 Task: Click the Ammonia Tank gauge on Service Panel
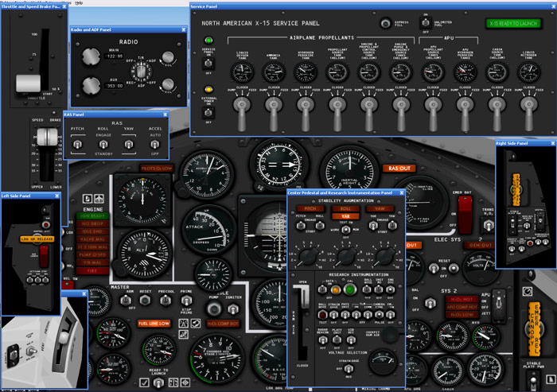click(x=274, y=72)
